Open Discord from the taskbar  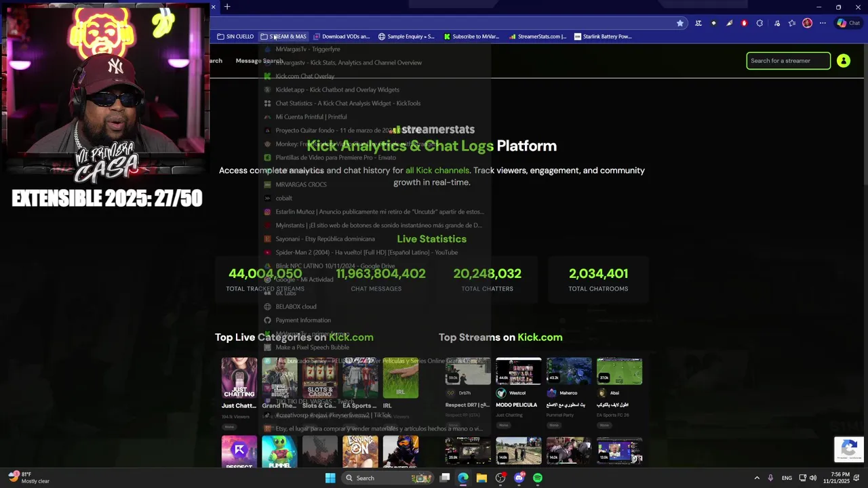point(519,478)
